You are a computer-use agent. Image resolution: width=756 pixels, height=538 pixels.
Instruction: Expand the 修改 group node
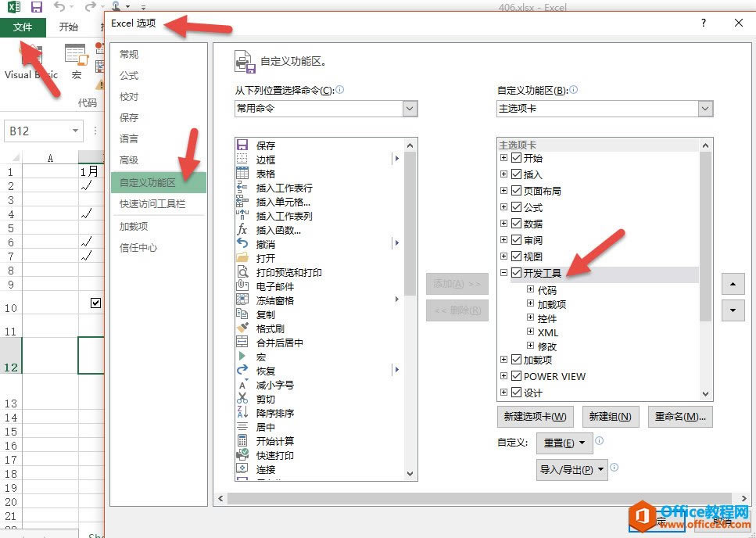pyautogui.click(x=530, y=346)
